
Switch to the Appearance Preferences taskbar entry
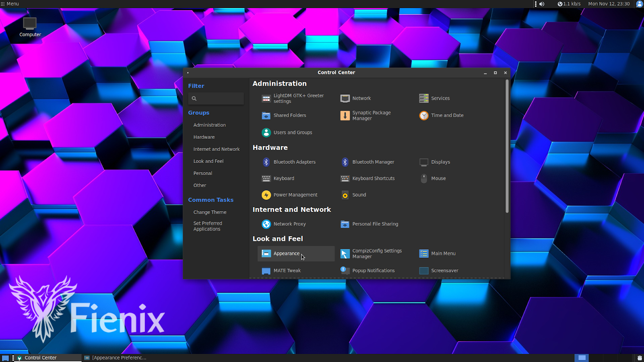click(x=119, y=357)
